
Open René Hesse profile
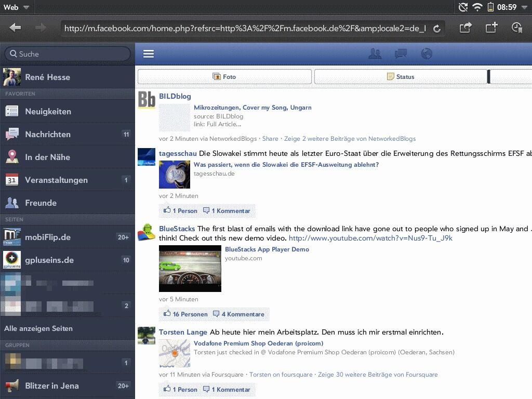(x=68, y=77)
